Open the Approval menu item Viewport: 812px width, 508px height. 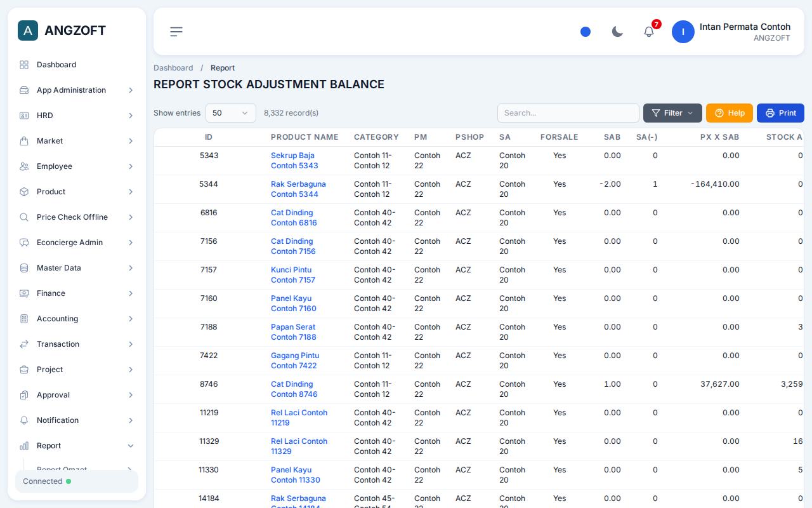[76, 395]
